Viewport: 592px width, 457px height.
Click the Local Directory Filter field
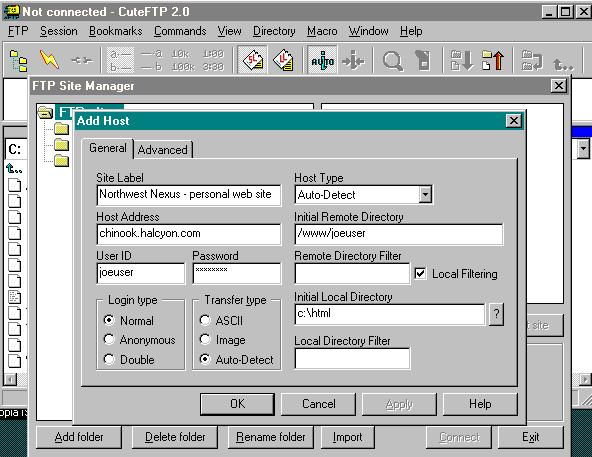coord(352,358)
